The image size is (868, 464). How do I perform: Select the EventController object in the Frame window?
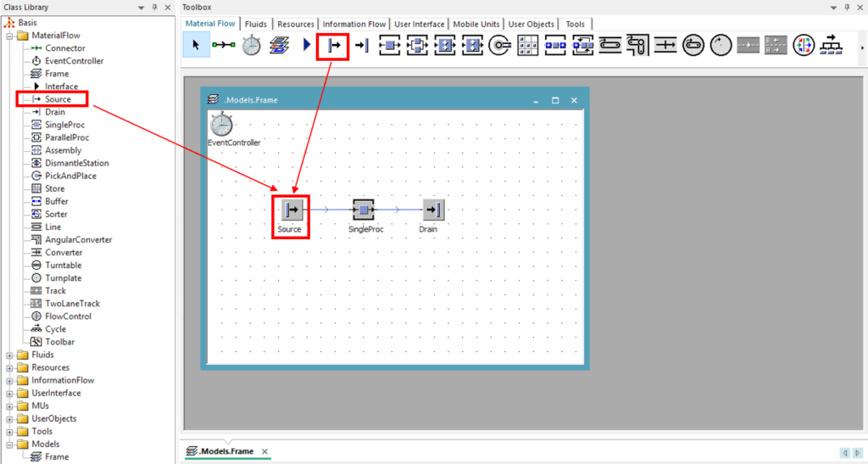coord(221,124)
